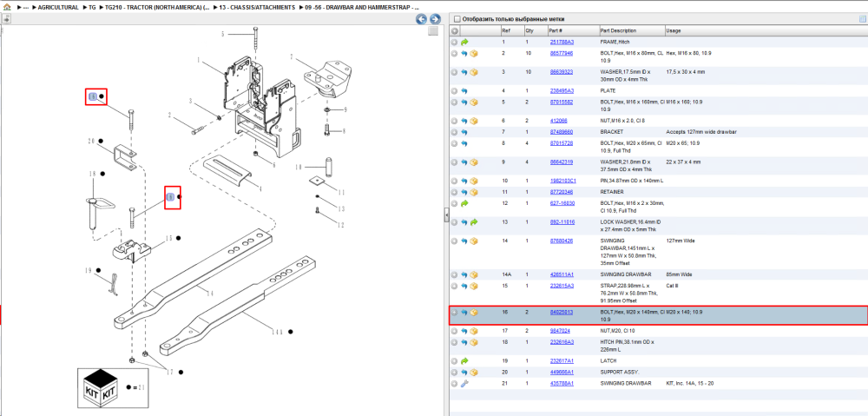Open the AGRICULTURAL breadcrumb

coord(57,8)
